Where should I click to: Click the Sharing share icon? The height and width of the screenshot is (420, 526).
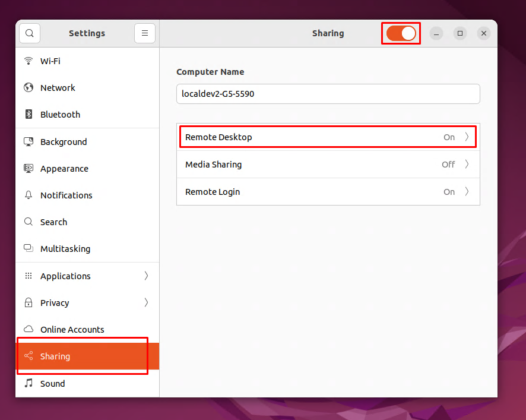28,356
